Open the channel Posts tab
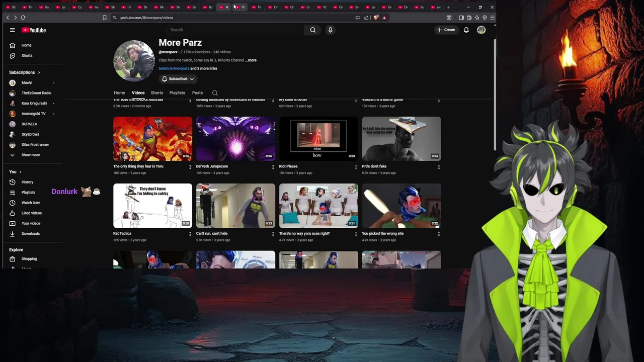This screenshot has width=644, height=362. [x=197, y=93]
